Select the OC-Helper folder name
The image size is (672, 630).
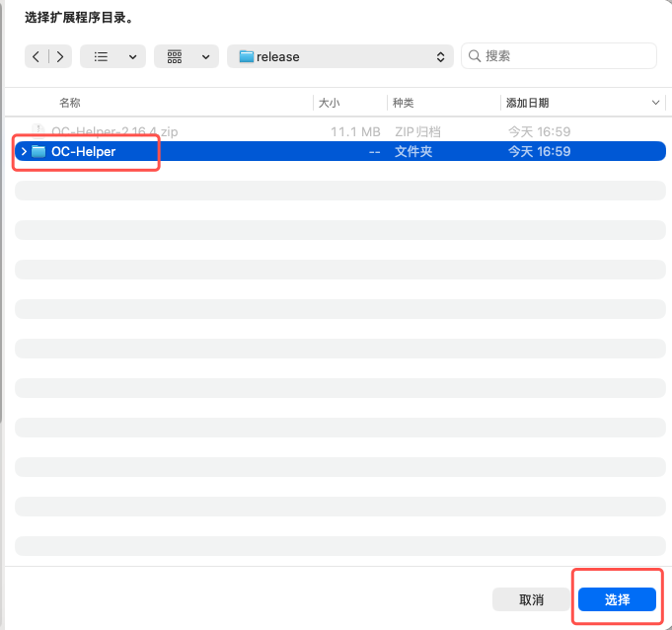tap(83, 151)
